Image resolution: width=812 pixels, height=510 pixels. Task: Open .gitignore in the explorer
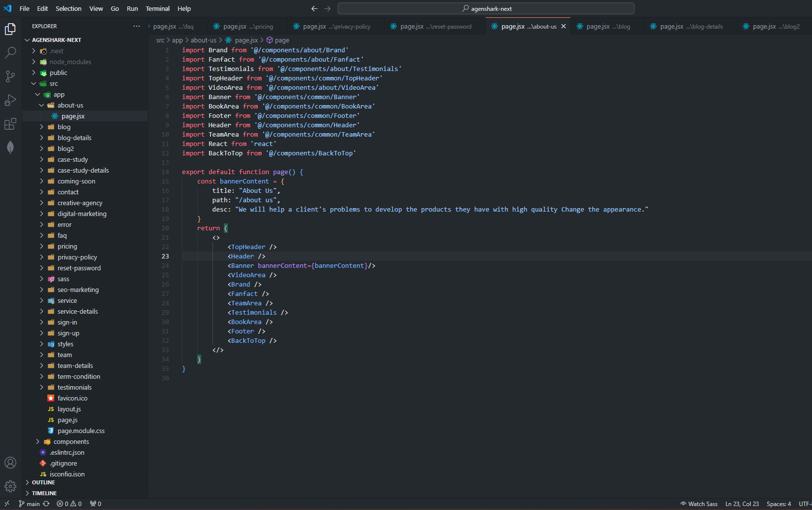[63, 463]
